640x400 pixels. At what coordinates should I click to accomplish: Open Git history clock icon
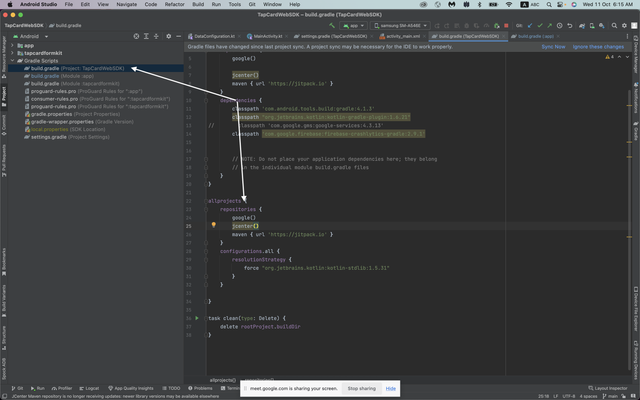click(560, 25)
